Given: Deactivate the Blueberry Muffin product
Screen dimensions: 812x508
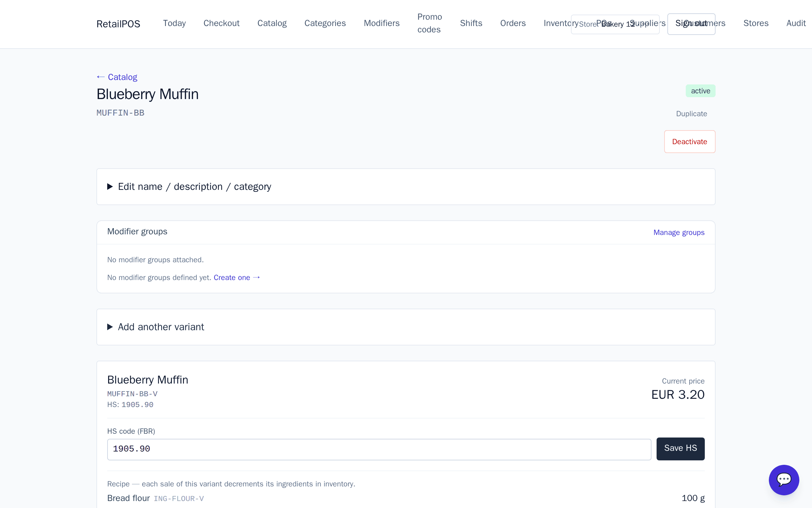Looking at the screenshot, I should pos(690,142).
